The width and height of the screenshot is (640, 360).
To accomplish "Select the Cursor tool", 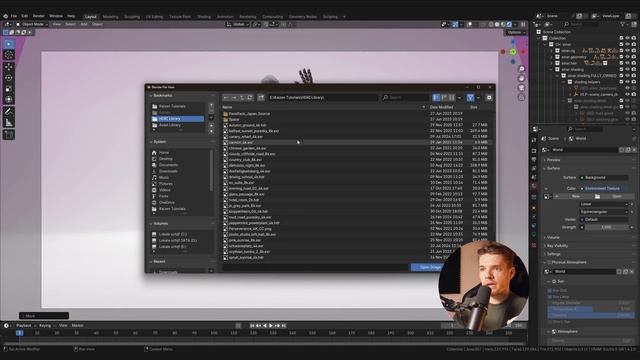I will 9,55.
